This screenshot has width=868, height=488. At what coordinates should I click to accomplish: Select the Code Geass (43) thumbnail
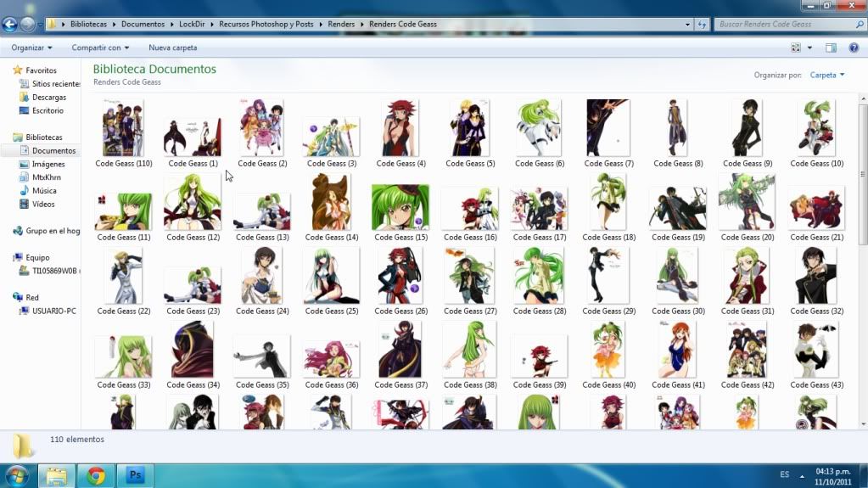click(816, 350)
